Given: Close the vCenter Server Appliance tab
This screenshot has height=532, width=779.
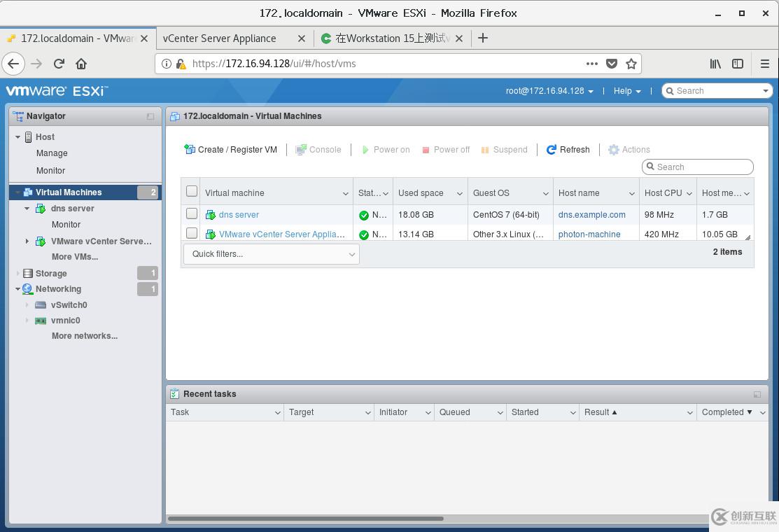Looking at the screenshot, I should 302,38.
